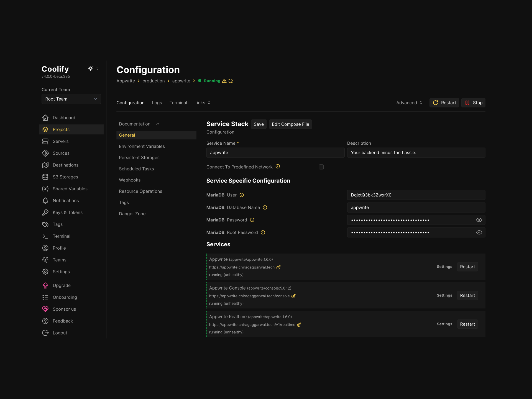Click the warning triangle next to Running
The image size is (532, 399).
coord(224,81)
